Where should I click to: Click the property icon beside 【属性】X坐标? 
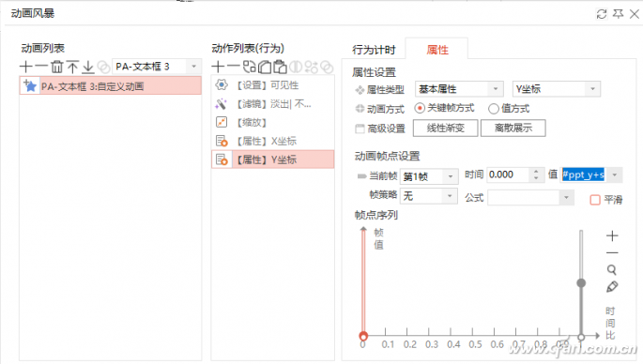pos(222,141)
